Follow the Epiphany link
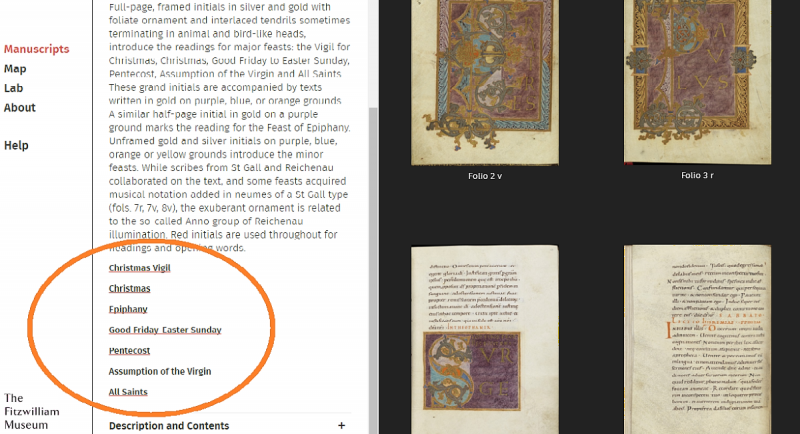800x434 pixels. 128,309
